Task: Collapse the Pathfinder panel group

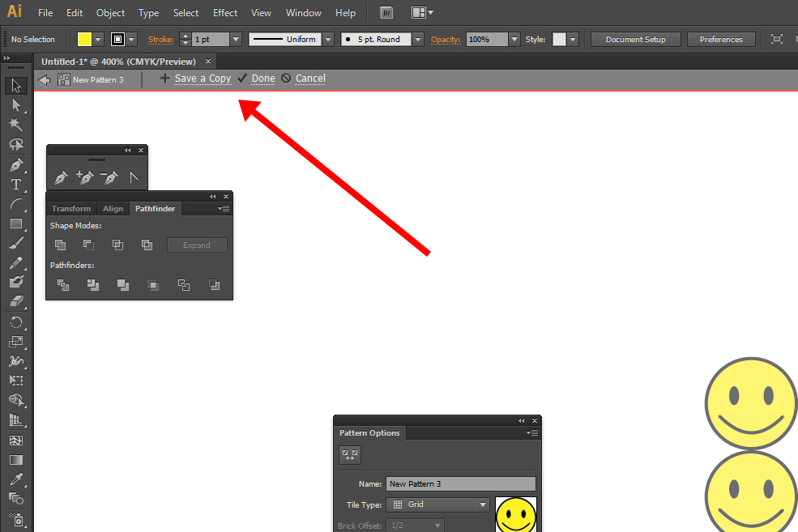Action: point(213,196)
